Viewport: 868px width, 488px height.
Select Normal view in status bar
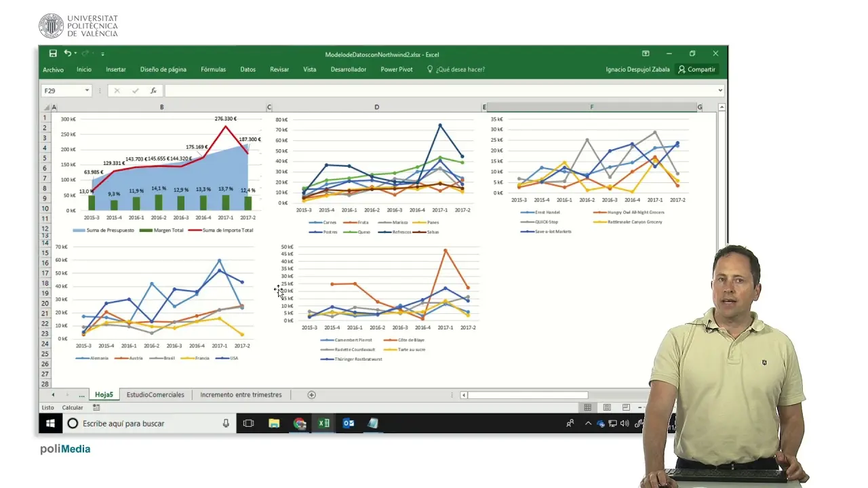click(x=588, y=407)
